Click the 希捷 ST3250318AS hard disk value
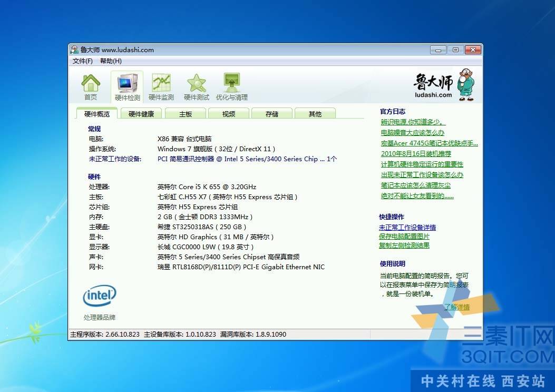The width and height of the screenshot is (555, 392). (202, 227)
